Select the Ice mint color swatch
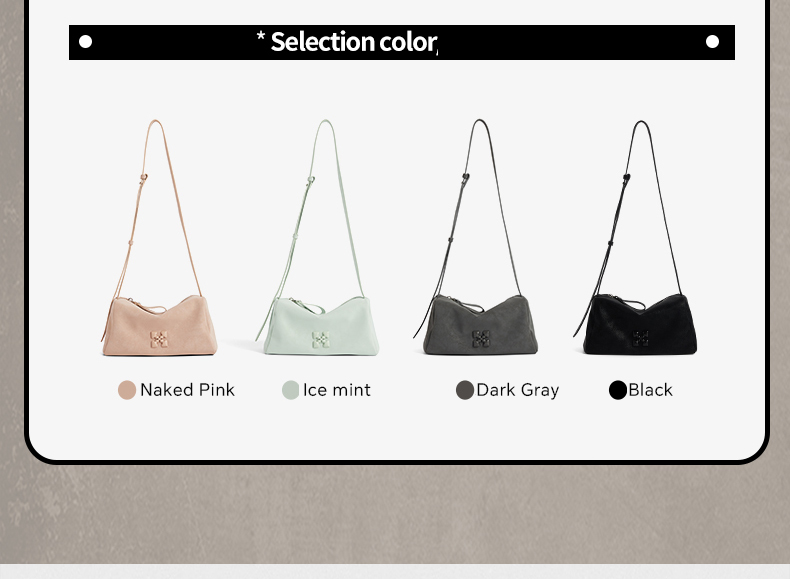This screenshot has height=579, width=790. pyautogui.click(x=291, y=390)
